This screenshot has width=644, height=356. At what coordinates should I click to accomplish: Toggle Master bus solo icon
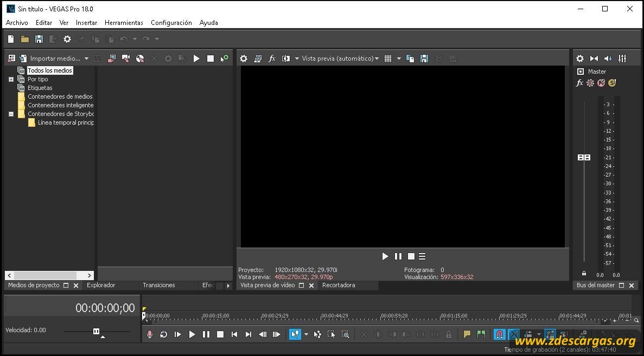612,83
